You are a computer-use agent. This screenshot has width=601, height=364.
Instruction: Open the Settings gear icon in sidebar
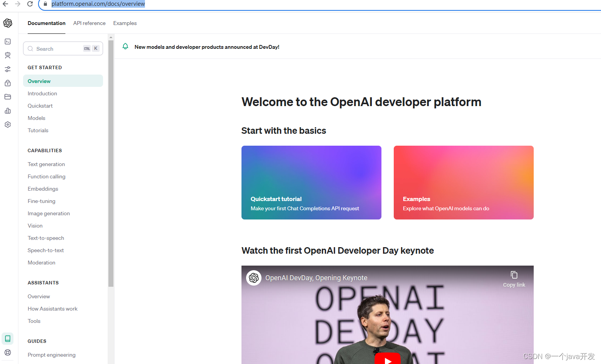[8, 125]
